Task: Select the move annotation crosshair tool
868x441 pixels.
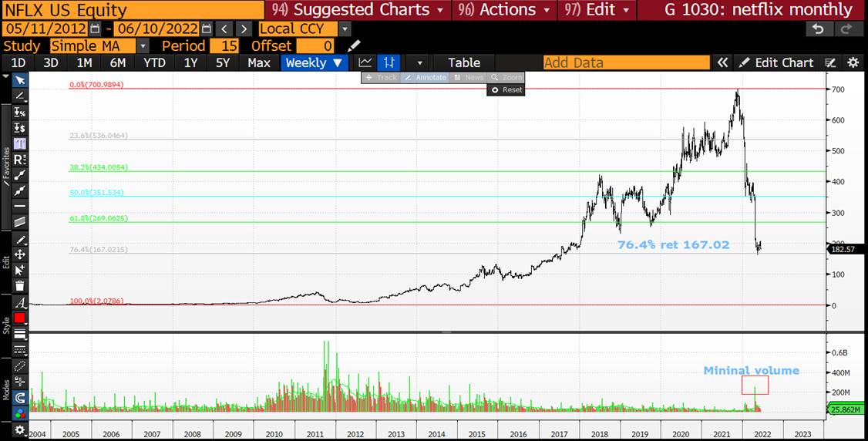Action: (x=20, y=254)
